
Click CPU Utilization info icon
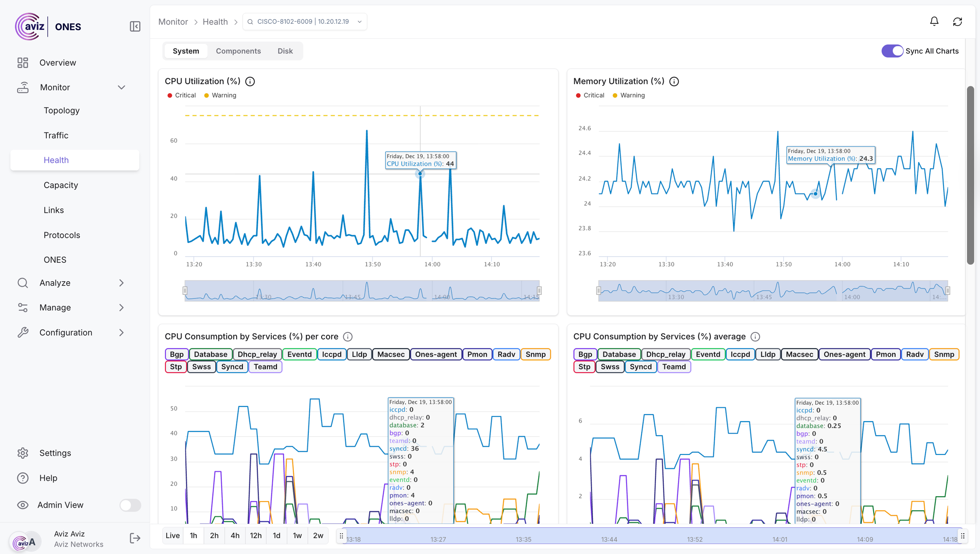click(x=250, y=81)
